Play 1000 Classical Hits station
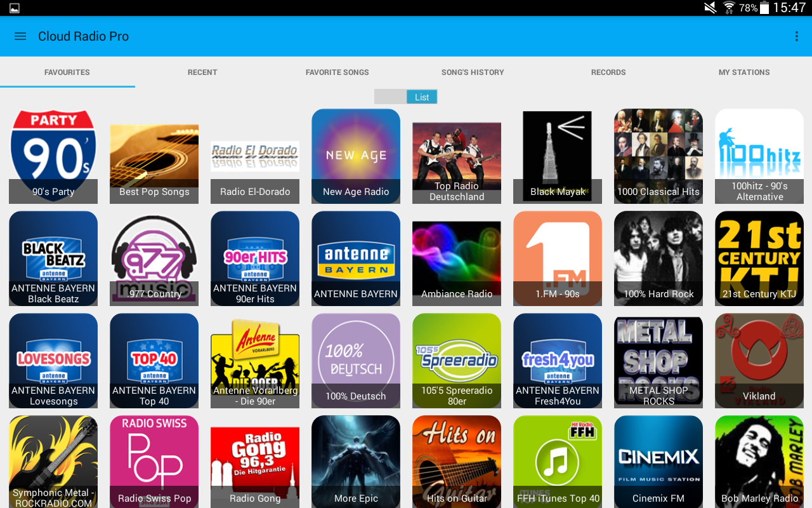The height and width of the screenshot is (508, 812). (658, 156)
